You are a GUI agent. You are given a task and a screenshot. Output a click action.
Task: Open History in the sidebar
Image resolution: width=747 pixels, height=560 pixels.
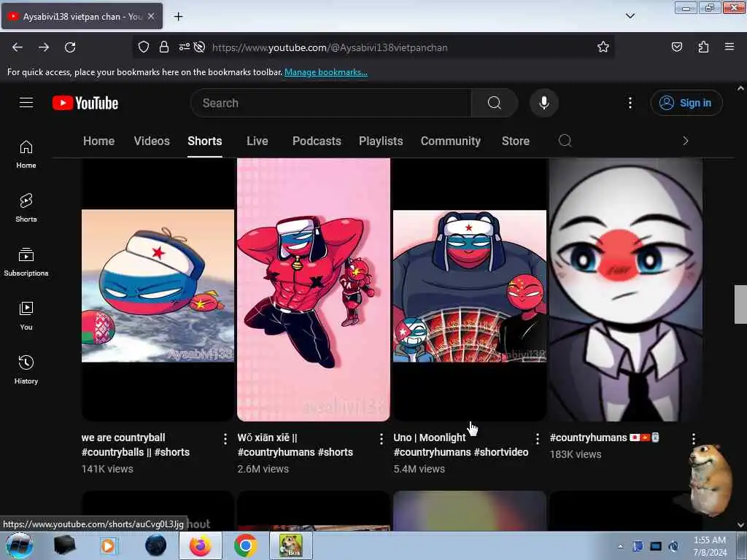(26, 370)
